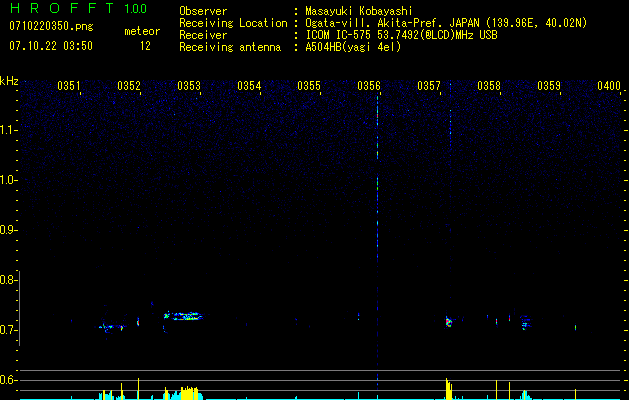
Task: Click the 0352 time marker
Action: 129,86
